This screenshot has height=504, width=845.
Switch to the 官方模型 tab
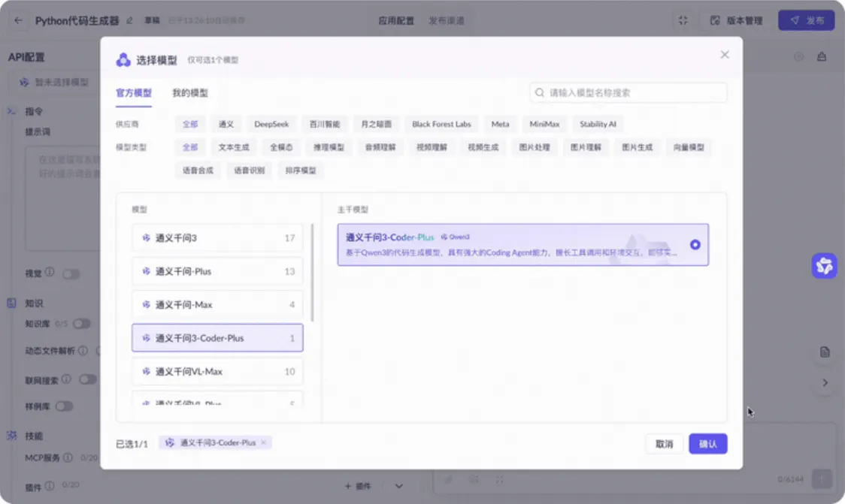point(134,92)
